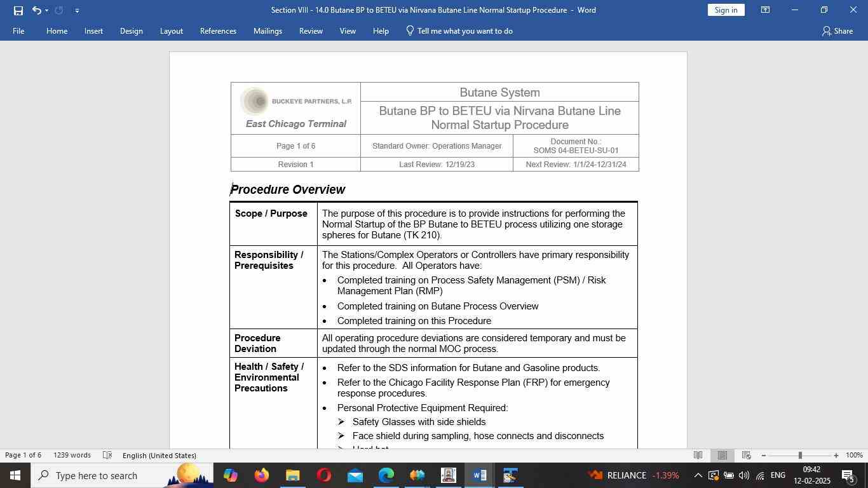
Task: Open Zoom dialog via 100% level
Action: (x=854, y=456)
